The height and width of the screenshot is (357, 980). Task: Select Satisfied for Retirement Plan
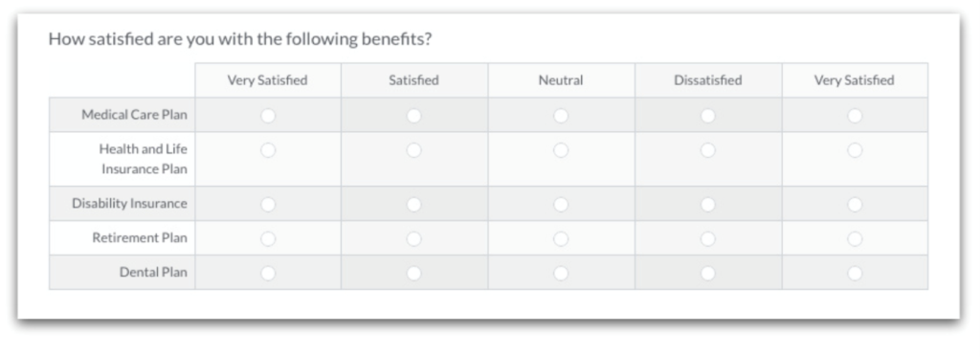click(x=413, y=239)
